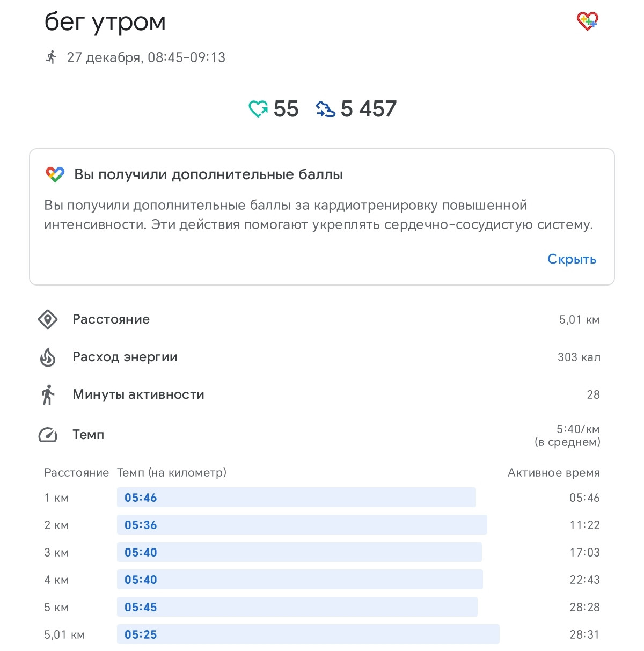Select the 2 км pace bar 05:36
The height and width of the screenshot is (651, 644).
(302, 525)
